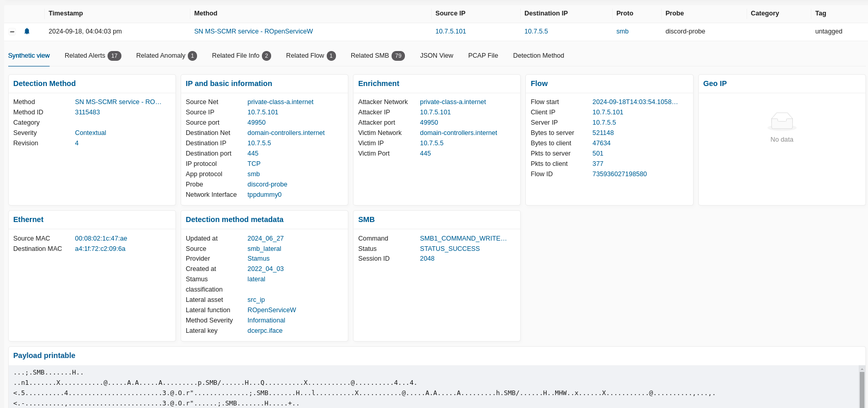Click Related Flow count badge
Viewport: 868px width, 408px height.
(x=331, y=56)
